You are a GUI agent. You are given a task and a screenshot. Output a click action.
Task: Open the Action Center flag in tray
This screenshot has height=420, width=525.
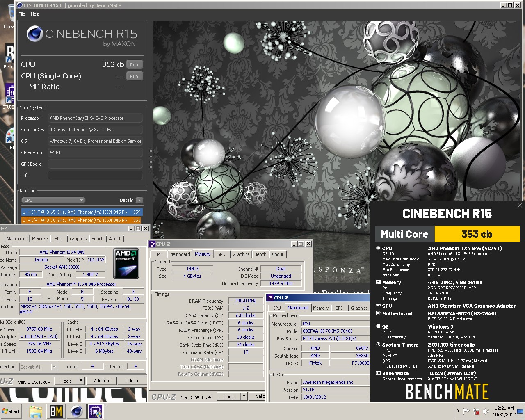[466, 411]
